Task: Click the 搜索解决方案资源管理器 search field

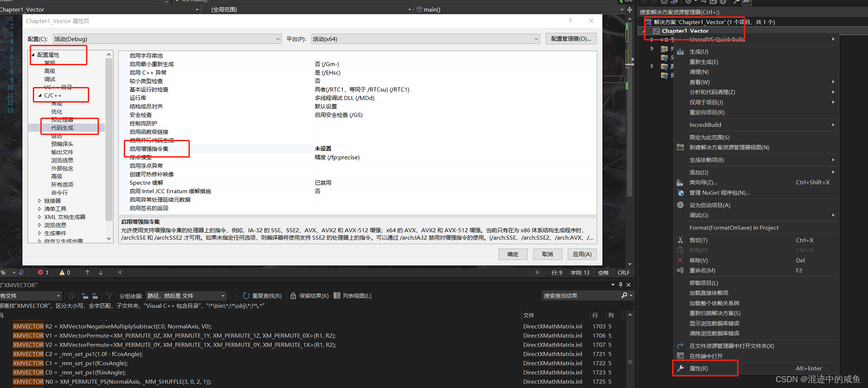Action: point(752,12)
